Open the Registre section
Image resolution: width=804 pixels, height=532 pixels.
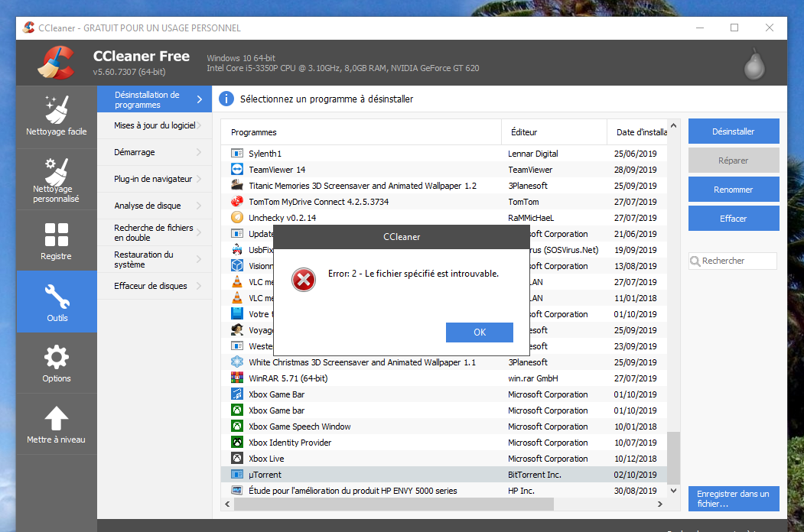click(57, 241)
